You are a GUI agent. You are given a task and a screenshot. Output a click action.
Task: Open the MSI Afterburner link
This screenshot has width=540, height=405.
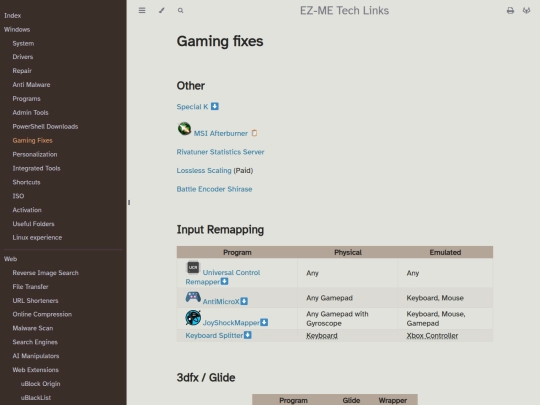(x=220, y=133)
